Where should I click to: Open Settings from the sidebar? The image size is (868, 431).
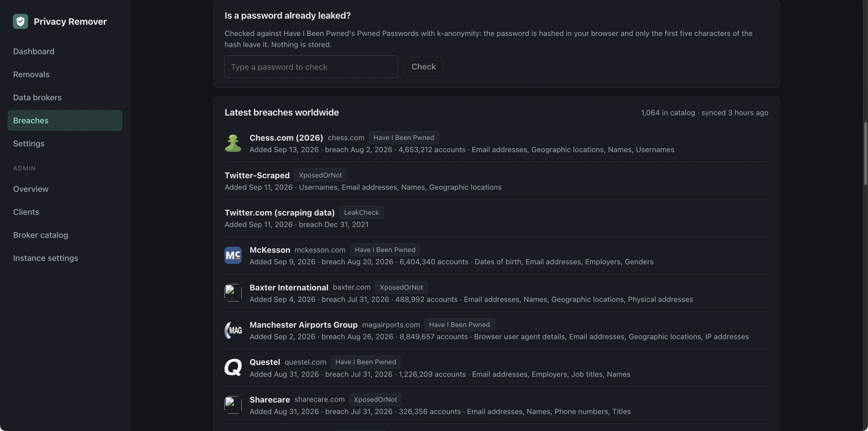tap(65, 144)
